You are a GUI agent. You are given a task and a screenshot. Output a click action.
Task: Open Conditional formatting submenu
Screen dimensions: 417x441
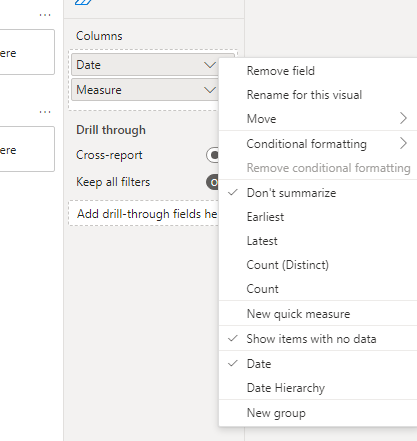pos(318,144)
